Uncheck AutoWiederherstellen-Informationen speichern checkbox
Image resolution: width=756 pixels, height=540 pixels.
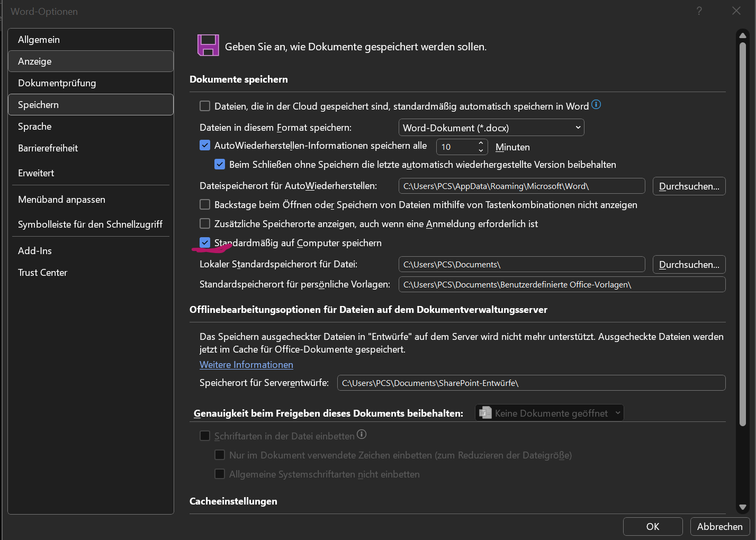pyautogui.click(x=205, y=145)
